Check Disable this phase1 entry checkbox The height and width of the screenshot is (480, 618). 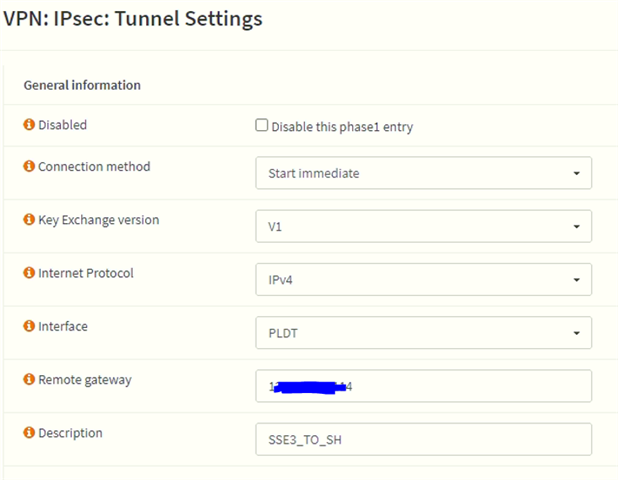261,125
